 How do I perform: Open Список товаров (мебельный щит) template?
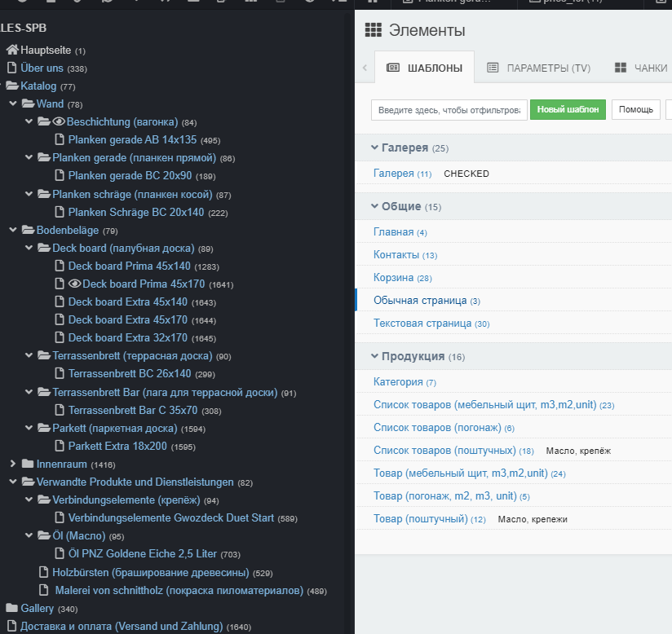493,404
